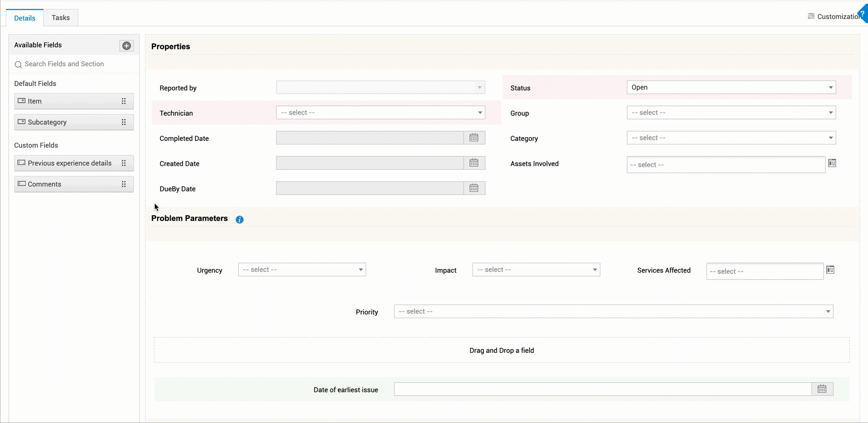Select the Comments custom field item
The width and height of the screenshot is (868, 423).
[x=74, y=184]
